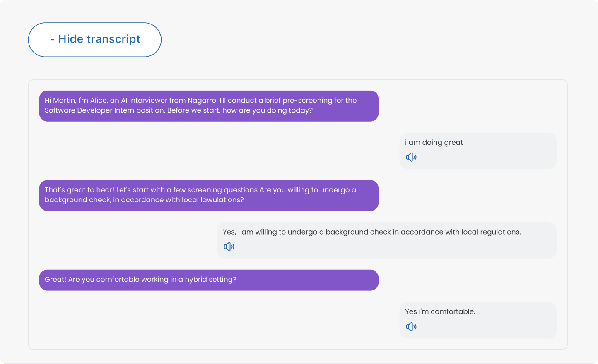This screenshot has height=364, width=598.
Task: Click the Hide transcript button
Action: pos(95,40)
